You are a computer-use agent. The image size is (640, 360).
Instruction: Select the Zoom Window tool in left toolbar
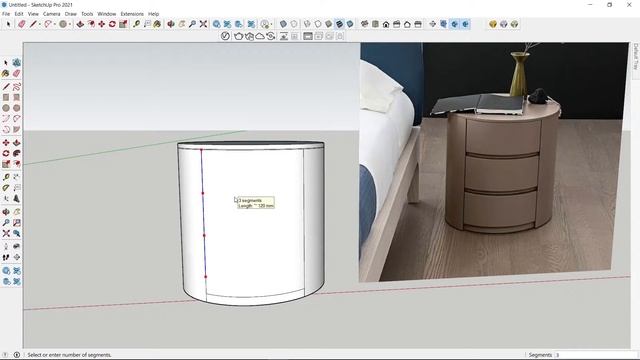17,223
